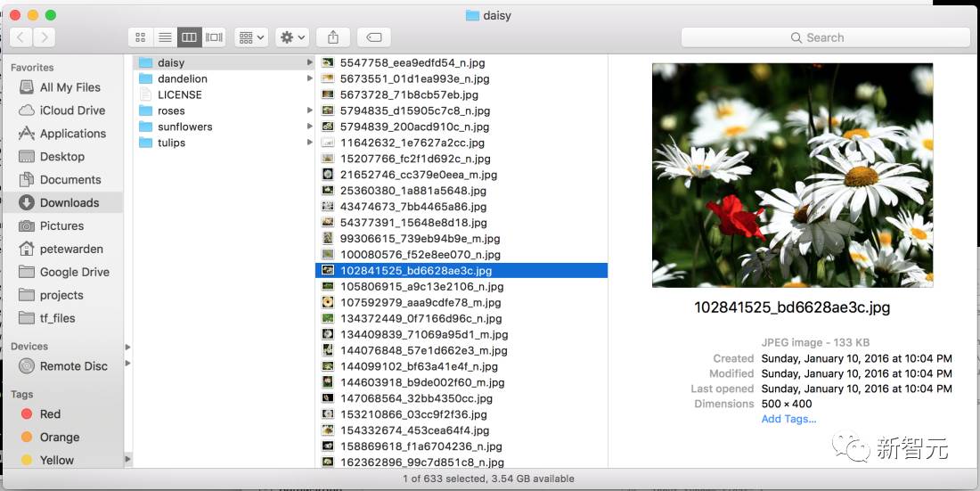
Task: Select file 5547758_eea9edfd54_n.jpg
Action: point(461,62)
